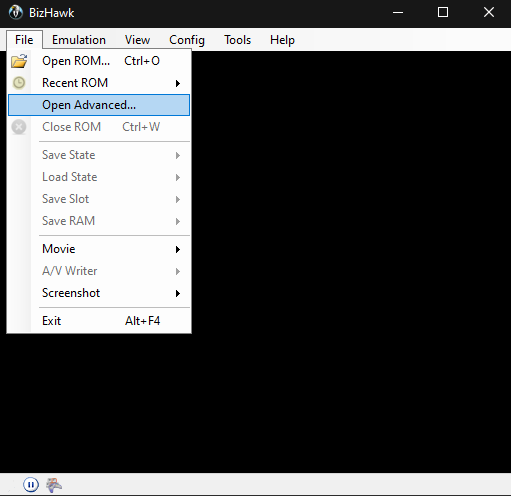Screen dimensions: 511x496
Task: Click the controller icon in the status bar
Action: coord(54,485)
